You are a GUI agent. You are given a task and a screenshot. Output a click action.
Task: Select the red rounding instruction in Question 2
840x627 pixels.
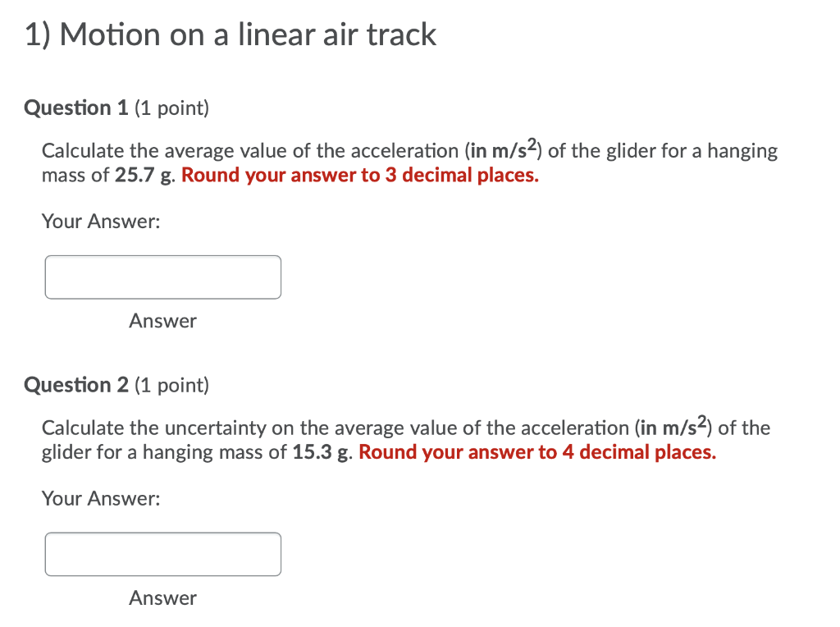pyautogui.click(x=537, y=452)
